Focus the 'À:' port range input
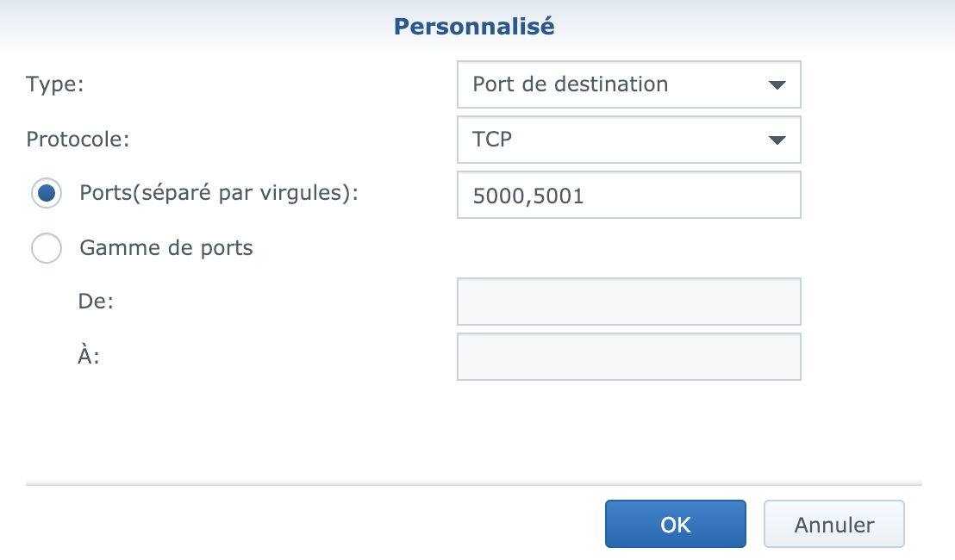Screen dimensions: 955x560 tap(628, 357)
